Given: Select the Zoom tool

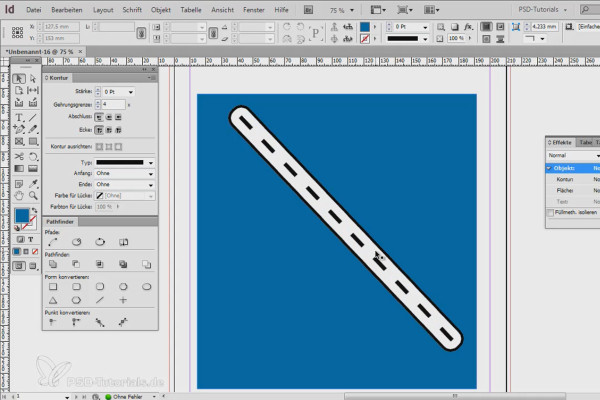Looking at the screenshot, I should tap(33, 196).
